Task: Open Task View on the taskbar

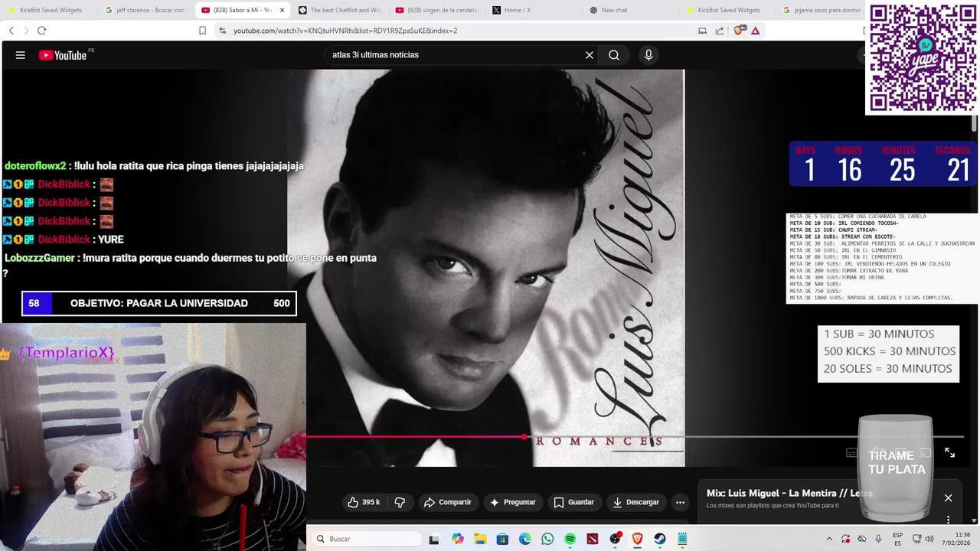Action: coord(434,539)
